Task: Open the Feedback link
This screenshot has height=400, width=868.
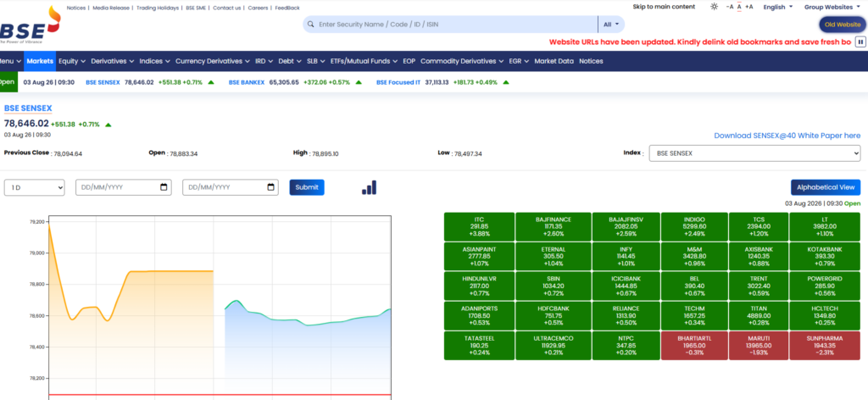Action: [287, 8]
